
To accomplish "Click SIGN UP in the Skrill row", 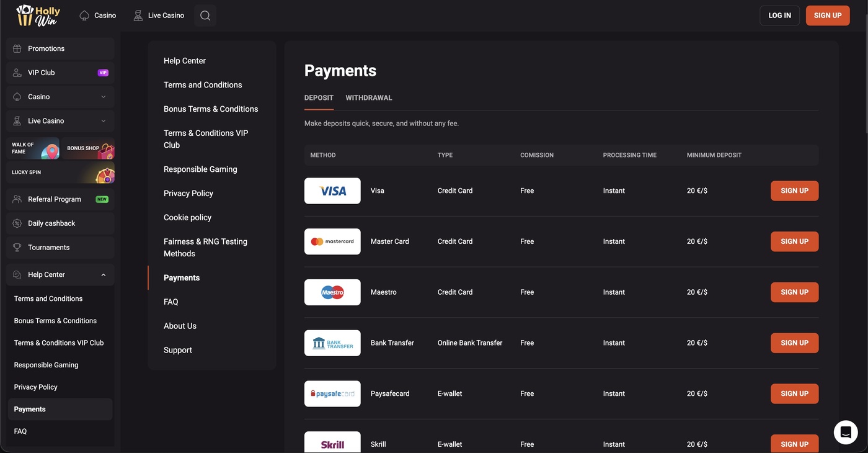I will (794, 443).
